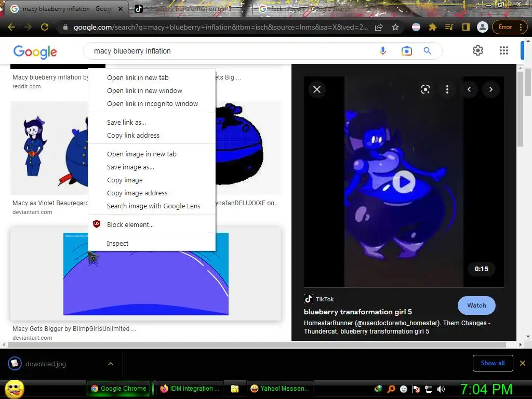Click the deviantart Macy Violet thumbnail

pos(49,148)
